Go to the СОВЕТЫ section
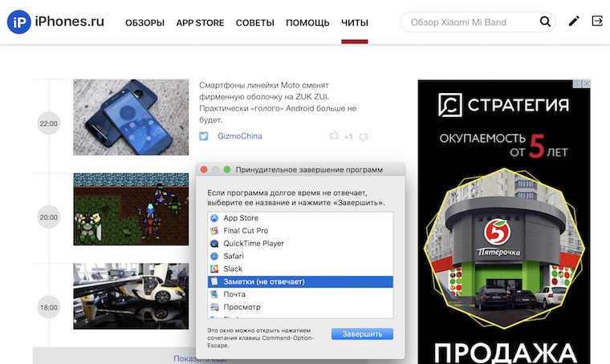 point(254,23)
